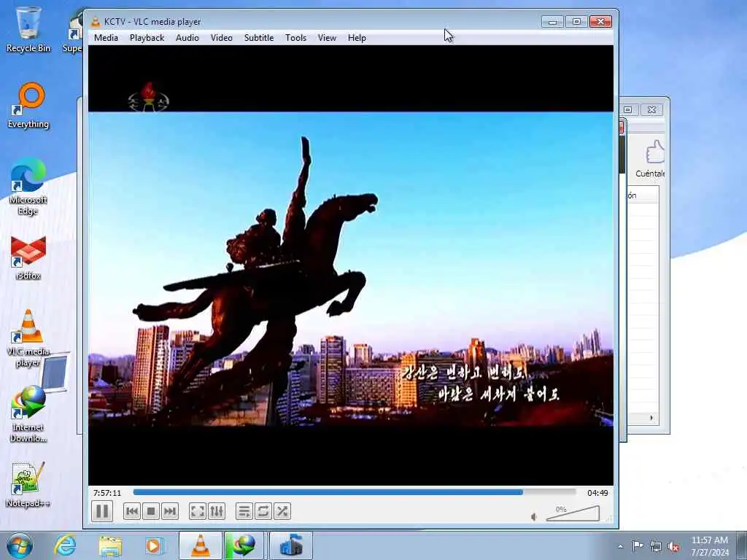The image size is (747, 560).
Task: Switch to VLC taskbar button
Action: [200, 545]
